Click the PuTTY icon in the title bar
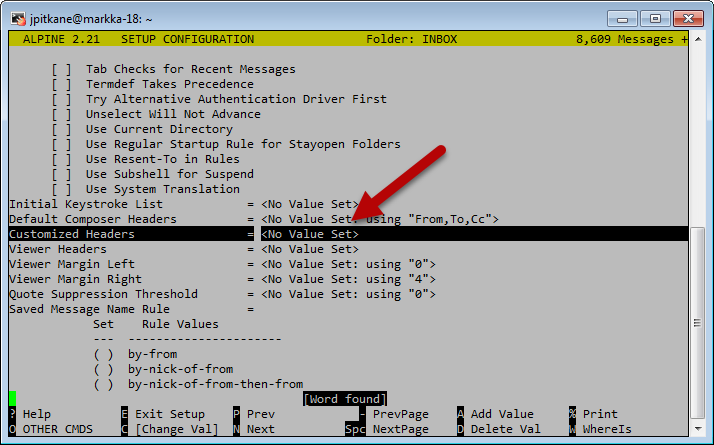Screen dimensions: 714x445 click(18, 19)
